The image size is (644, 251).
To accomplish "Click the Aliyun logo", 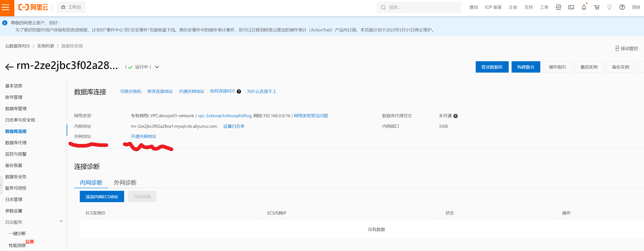I will click(33, 7).
